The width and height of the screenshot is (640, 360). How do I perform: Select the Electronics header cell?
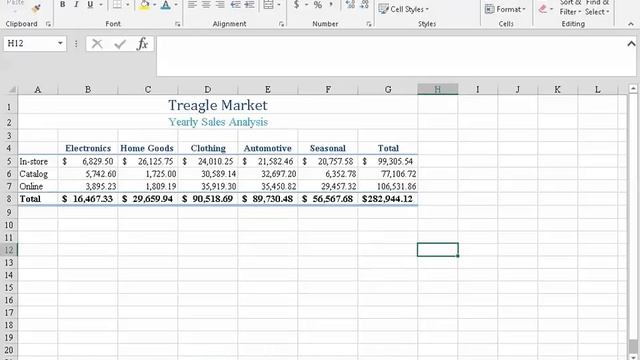(88, 148)
